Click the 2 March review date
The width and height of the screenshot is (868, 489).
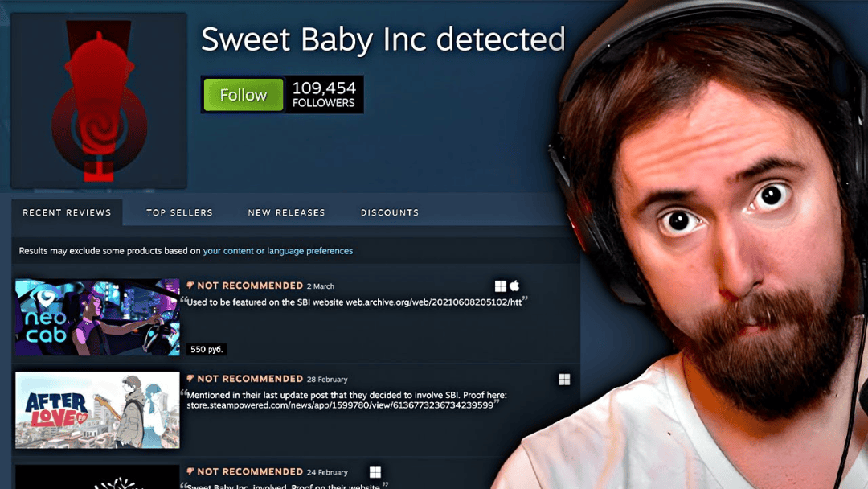[x=321, y=286]
